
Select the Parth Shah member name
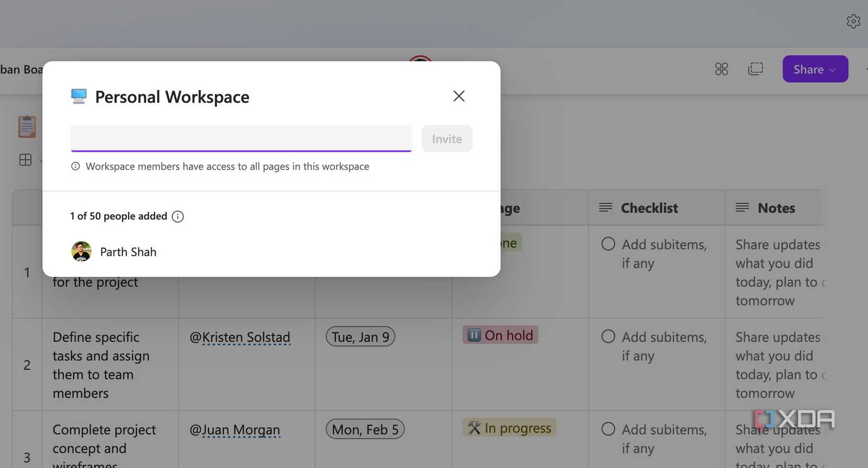[x=128, y=252]
